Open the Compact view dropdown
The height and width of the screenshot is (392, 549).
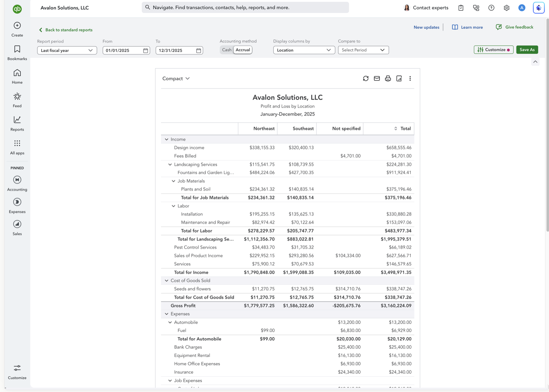[176, 78]
